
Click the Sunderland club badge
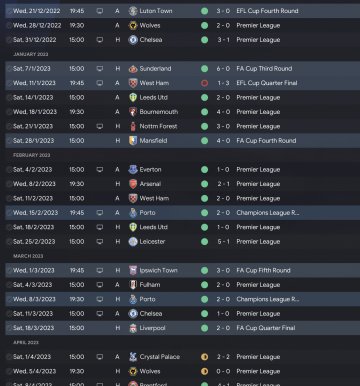click(x=133, y=69)
